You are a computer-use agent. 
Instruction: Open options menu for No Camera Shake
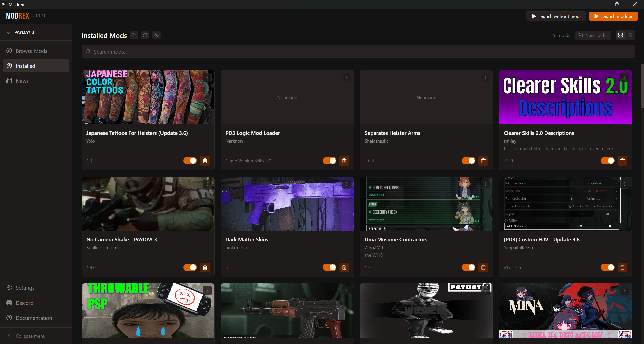pyautogui.click(x=207, y=184)
